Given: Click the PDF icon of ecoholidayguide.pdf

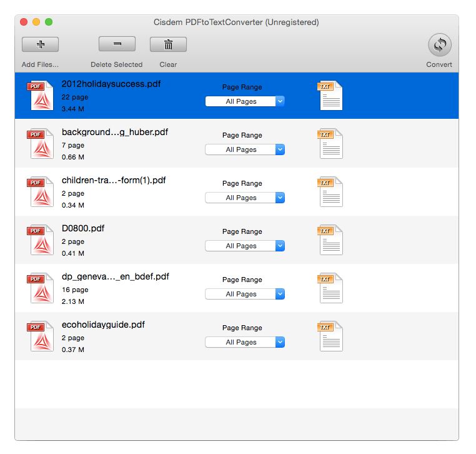Looking at the screenshot, I should point(41,336).
